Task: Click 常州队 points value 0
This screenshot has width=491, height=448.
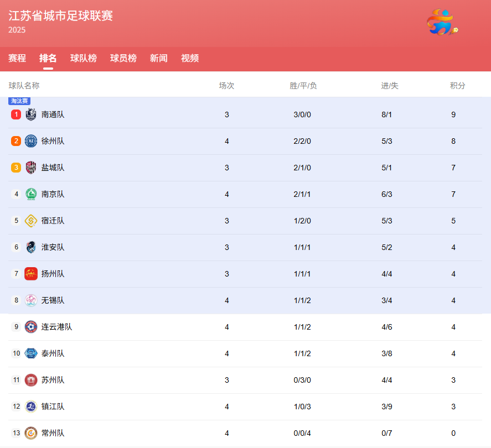Action: (453, 433)
